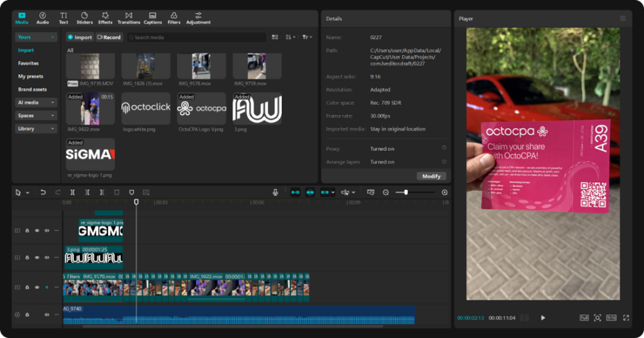
Task: Click the timeline horizontal scrollbar
Action: [233, 327]
